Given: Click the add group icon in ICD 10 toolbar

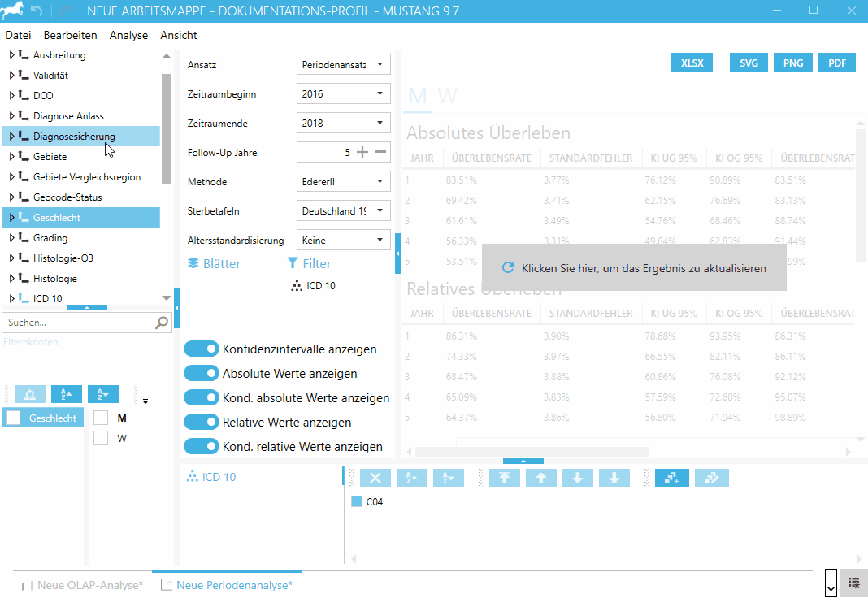Looking at the screenshot, I should click(x=671, y=478).
